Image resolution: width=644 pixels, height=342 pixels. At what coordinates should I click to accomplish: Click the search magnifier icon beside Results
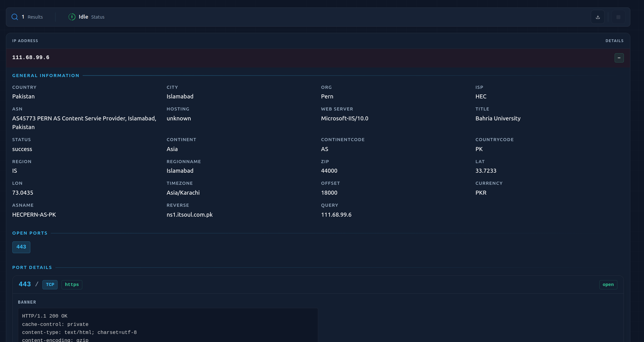click(15, 17)
